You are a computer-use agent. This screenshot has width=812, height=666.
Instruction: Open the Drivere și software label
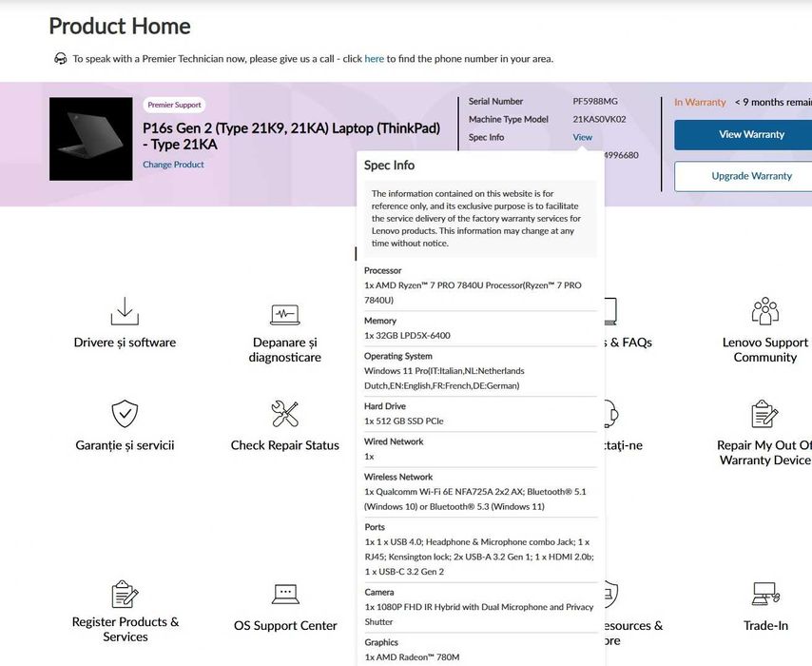tap(125, 343)
